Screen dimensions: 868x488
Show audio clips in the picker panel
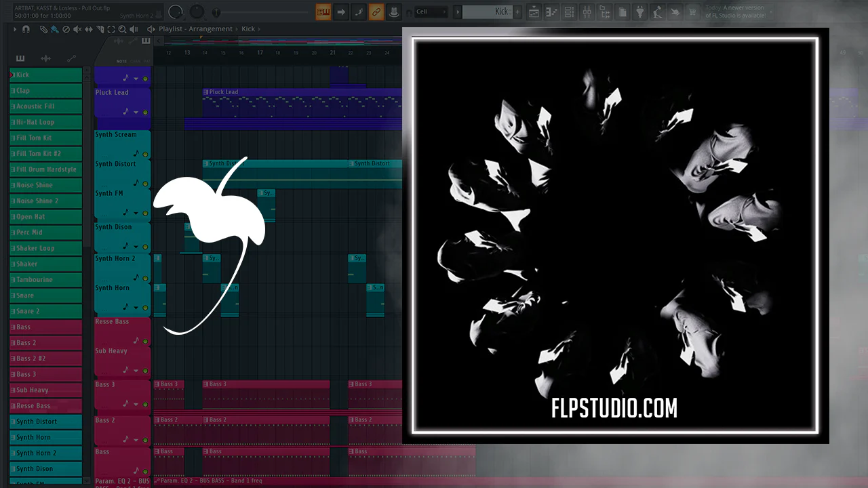[45, 58]
